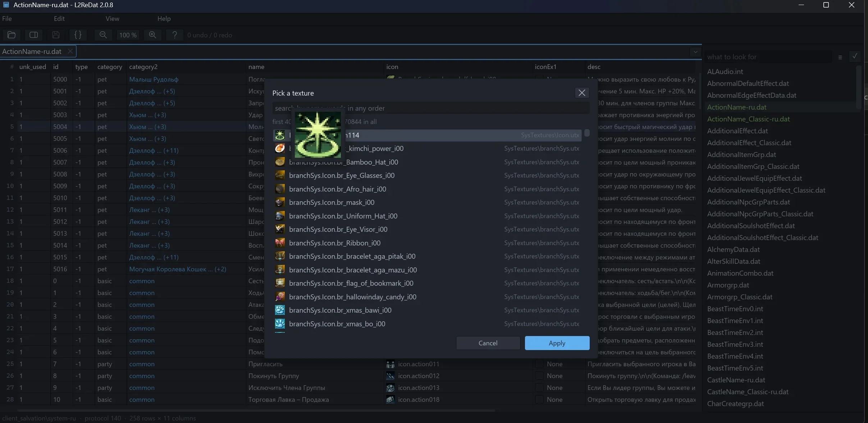Viewport: 868px width, 423px height.
Task: Select the br_Eye_Glasses_i00 texture icon
Action: pos(280,175)
